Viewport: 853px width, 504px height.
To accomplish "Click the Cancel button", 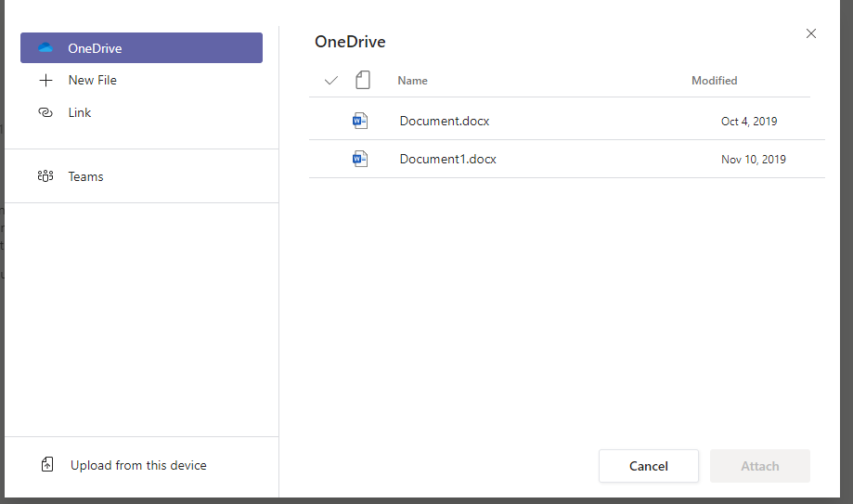I will point(649,466).
